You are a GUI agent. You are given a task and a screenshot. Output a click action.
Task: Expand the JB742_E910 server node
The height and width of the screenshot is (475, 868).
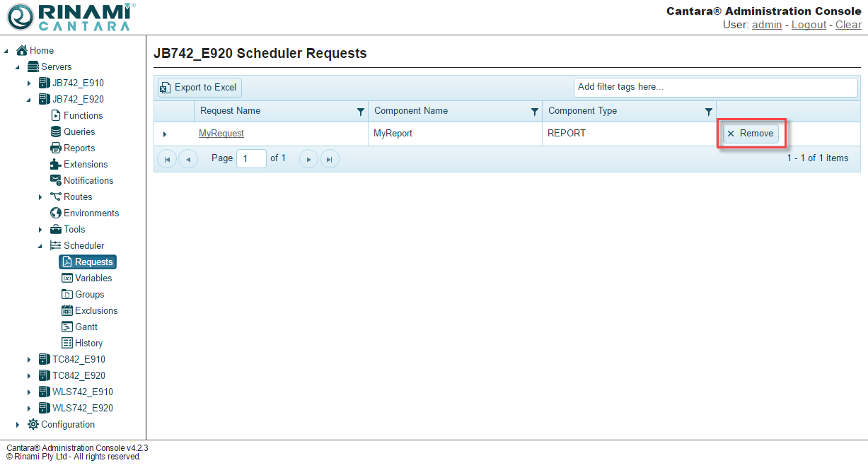29,83
